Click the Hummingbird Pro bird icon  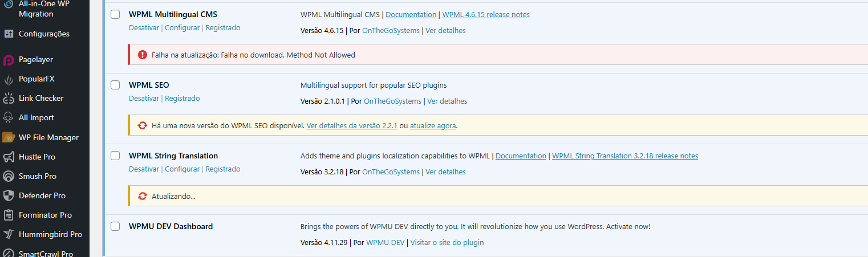pyautogui.click(x=9, y=234)
